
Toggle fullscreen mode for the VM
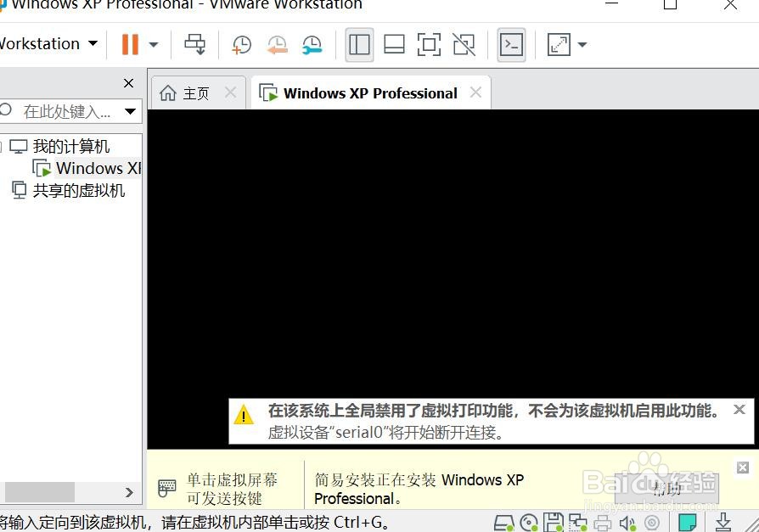[429, 44]
